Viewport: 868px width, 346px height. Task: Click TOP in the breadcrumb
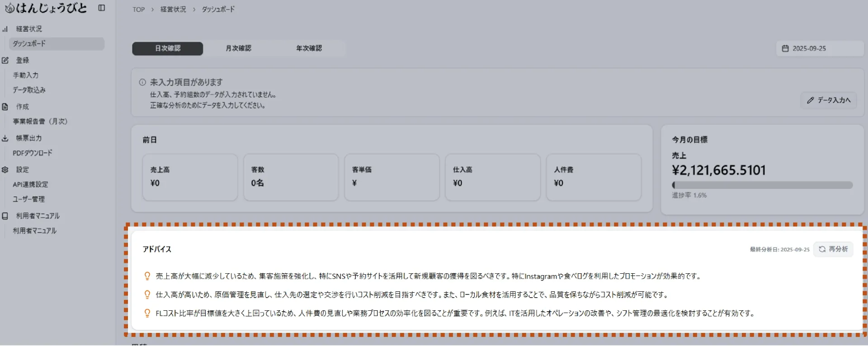coord(139,9)
